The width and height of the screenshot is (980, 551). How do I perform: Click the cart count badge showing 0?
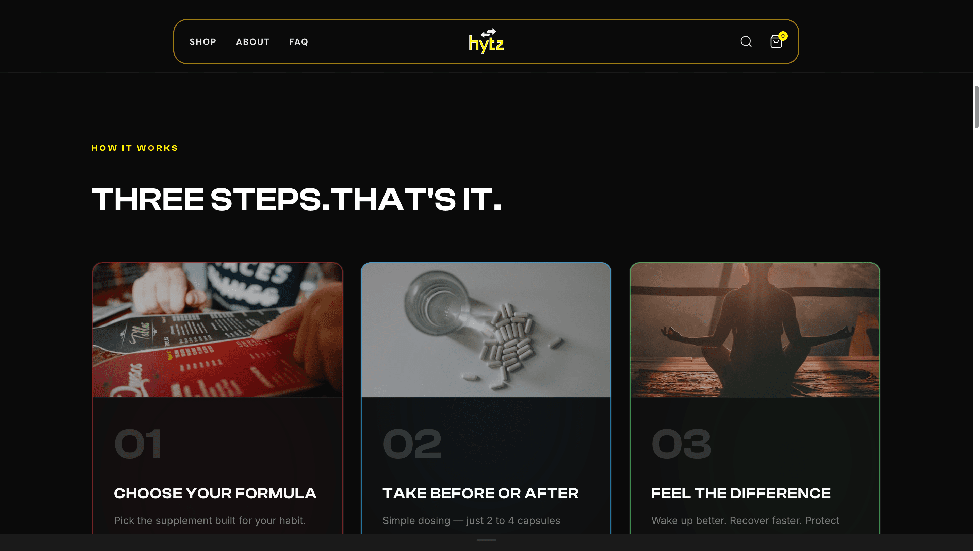pos(783,36)
